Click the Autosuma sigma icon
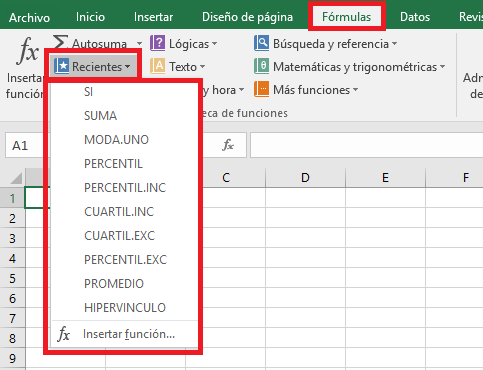483x370 pixels. point(60,43)
